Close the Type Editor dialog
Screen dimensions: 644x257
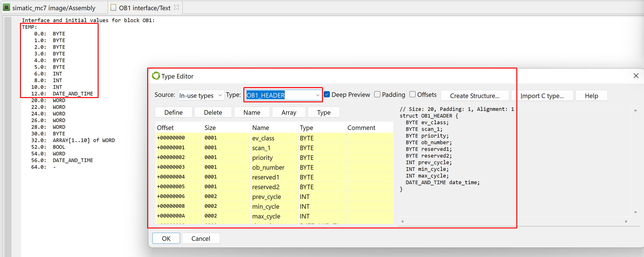coord(636,76)
